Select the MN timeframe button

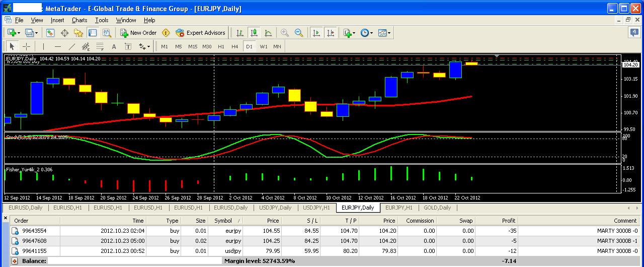[x=277, y=46]
